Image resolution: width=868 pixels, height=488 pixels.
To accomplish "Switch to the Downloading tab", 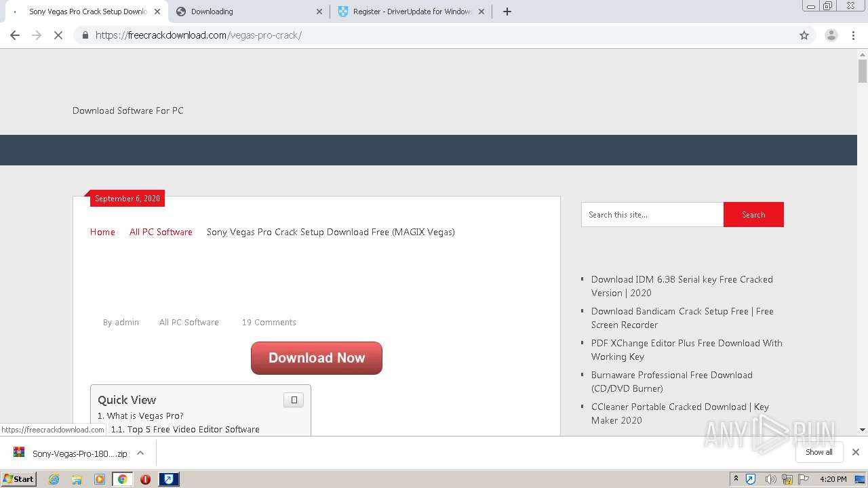I will [x=249, y=12].
